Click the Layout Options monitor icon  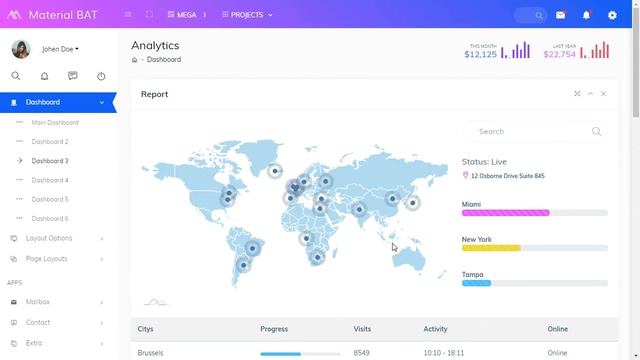click(14, 238)
